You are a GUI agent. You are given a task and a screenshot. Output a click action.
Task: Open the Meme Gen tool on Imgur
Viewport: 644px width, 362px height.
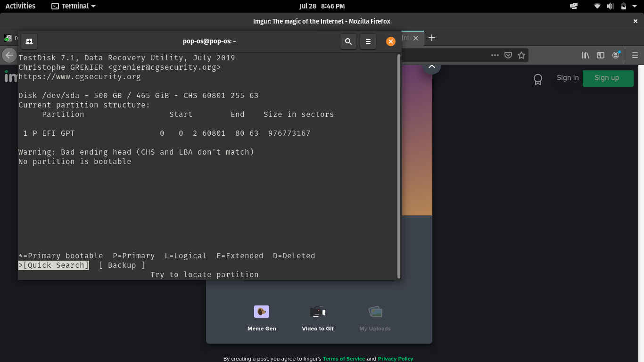click(x=262, y=318)
